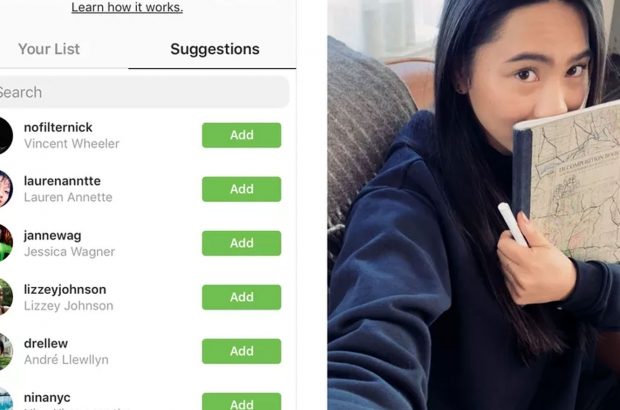This screenshot has width=620, height=410.
Task: Open lizzeyjohnson's profile avatar
Action: 6,297
